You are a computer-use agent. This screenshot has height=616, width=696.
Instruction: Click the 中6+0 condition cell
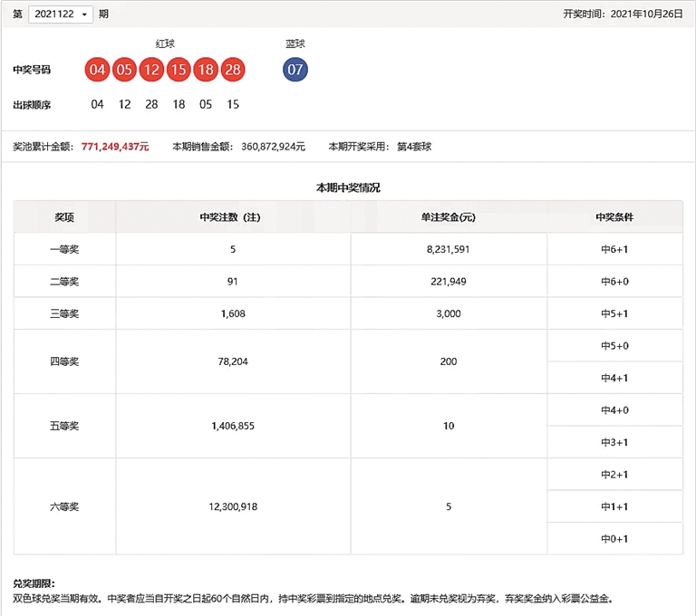(x=614, y=282)
